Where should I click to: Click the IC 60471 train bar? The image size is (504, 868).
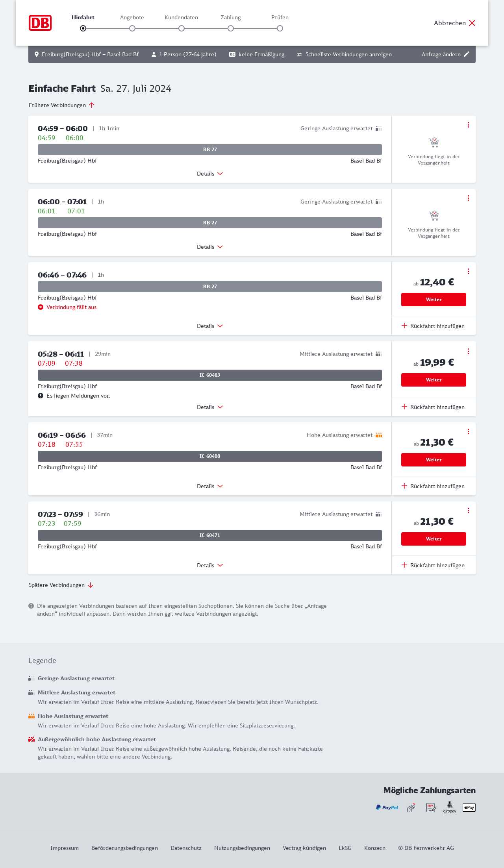point(210,535)
